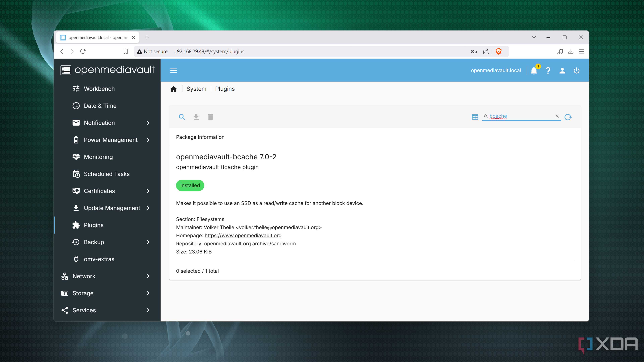Expand the Network section
Viewport: 644px width, 362px height.
coord(107,276)
